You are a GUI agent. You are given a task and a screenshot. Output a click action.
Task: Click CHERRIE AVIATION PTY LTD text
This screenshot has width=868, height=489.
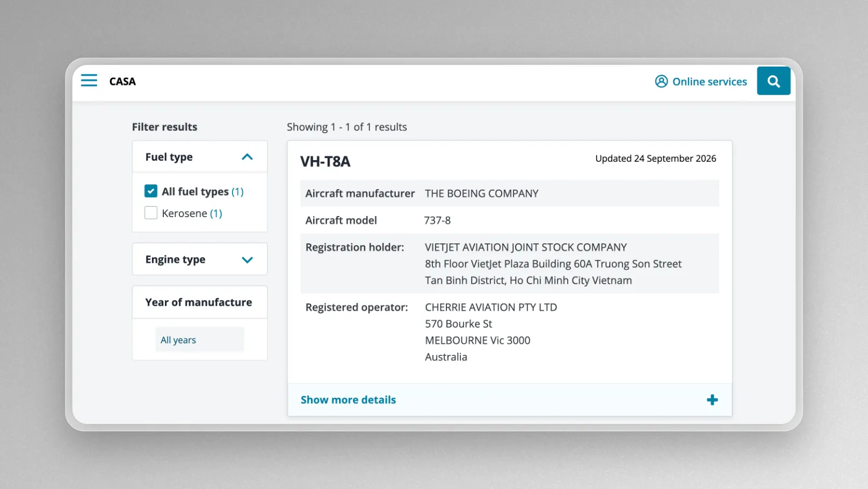(491, 307)
